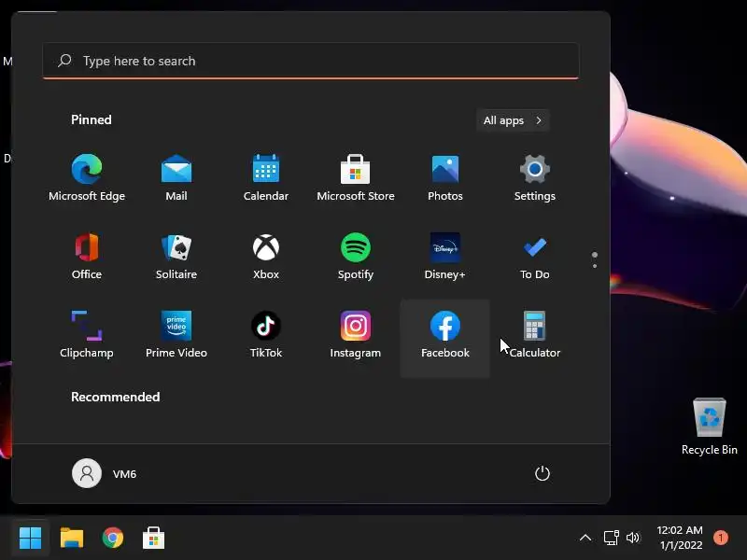Image resolution: width=747 pixels, height=560 pixels.
Task: Open Microsoft Store from the taskbar
Action: coord(154,539)
